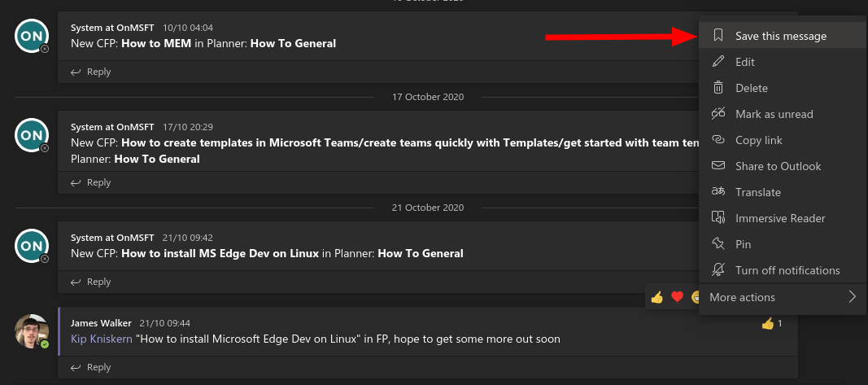Viewport: 868px width, 385px height.
Task: Click the OnMSFT avatar on the 17/10 20:29 post
Action: point(32,135)
